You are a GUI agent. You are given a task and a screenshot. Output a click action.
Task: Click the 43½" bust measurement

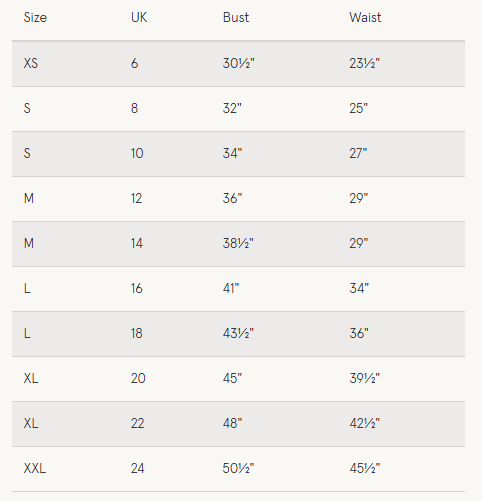[x=238, y=333]
